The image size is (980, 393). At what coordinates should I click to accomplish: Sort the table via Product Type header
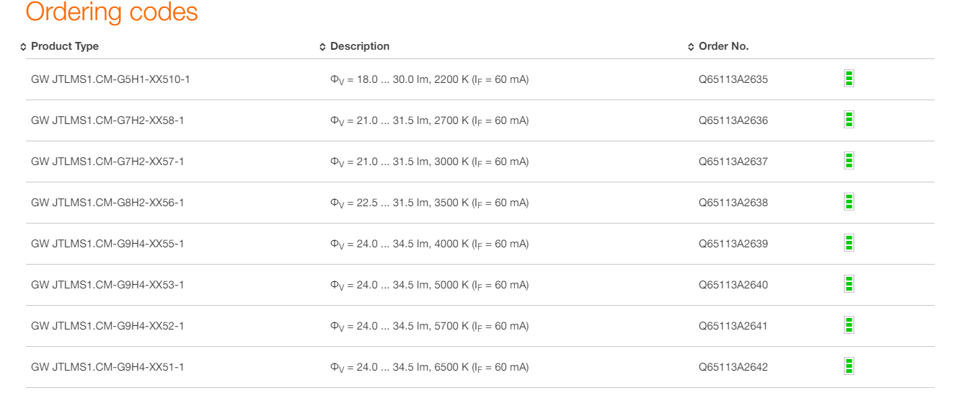[x=65, y=46]
